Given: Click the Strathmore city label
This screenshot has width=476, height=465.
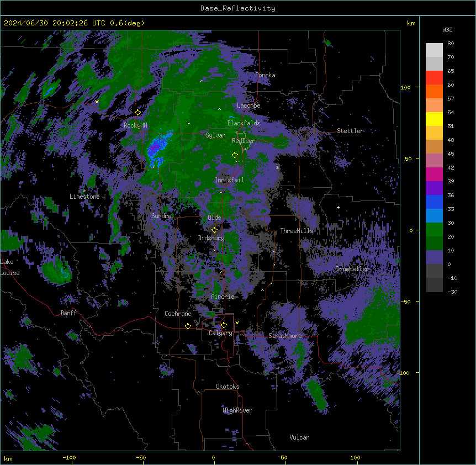Looking at the screenshot, I should (x=285, y=336).
